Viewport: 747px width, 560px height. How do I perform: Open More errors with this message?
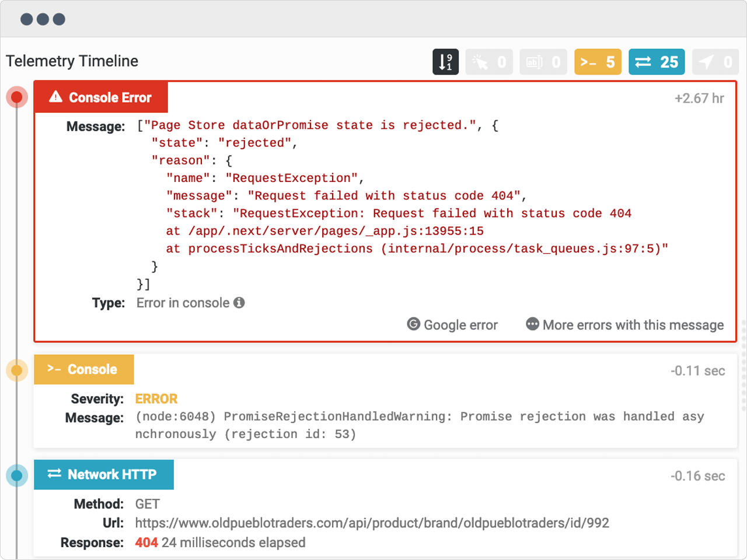click(625, 325)
